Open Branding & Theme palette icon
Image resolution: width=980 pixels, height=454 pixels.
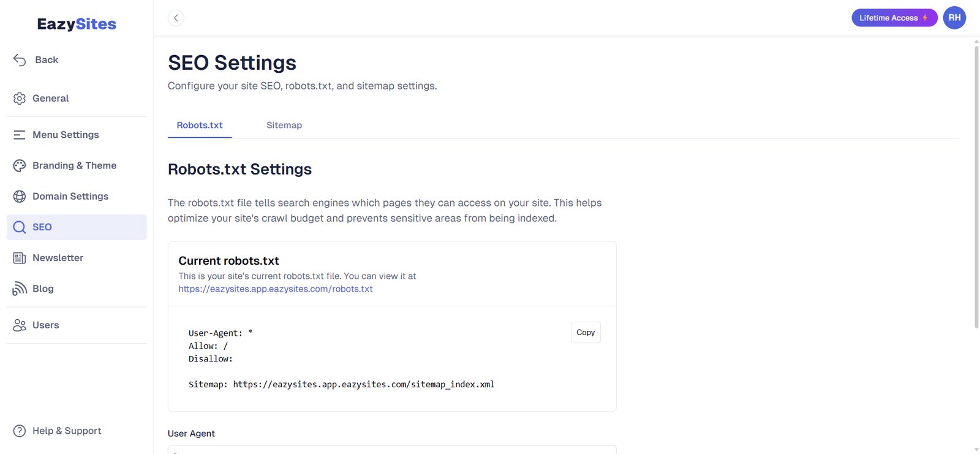click(20, 165)
